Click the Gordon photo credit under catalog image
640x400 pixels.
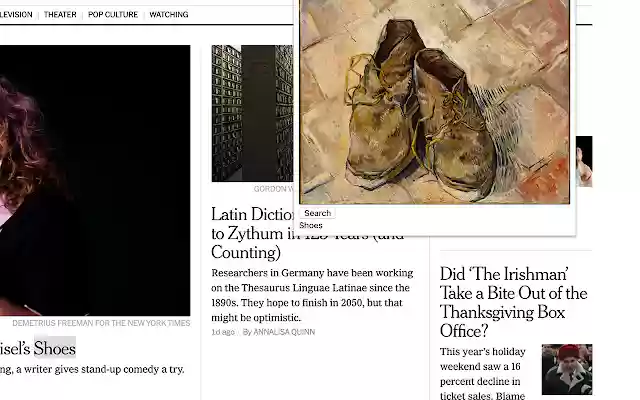[273, 189]
